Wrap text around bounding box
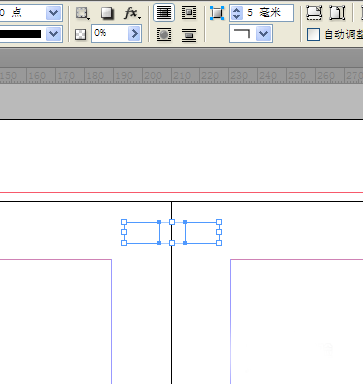363x384 pixels. click(189, 13)
